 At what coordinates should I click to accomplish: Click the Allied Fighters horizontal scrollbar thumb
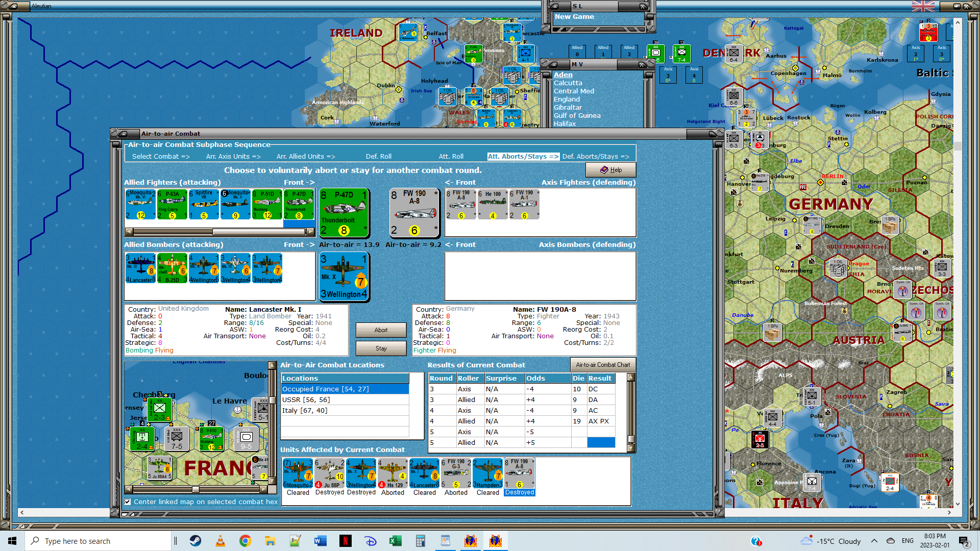[259, 232]
